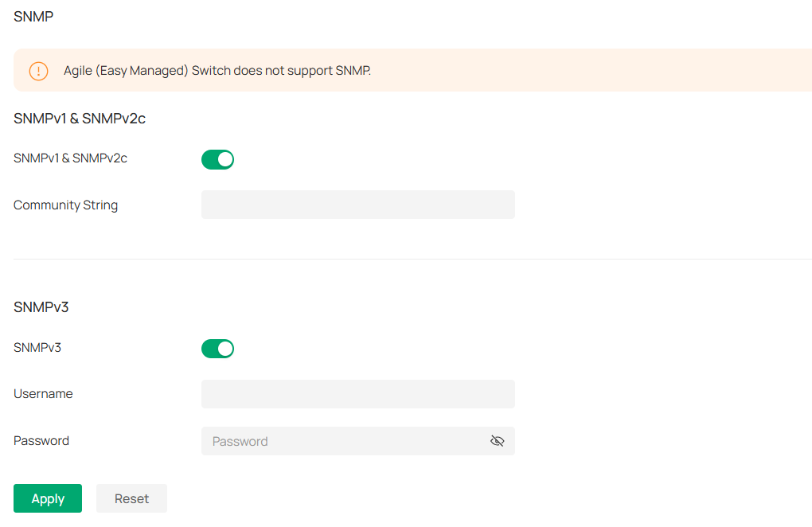812x527 pixels.
Task: Click inside the Password text box
Action: click(342, 441)
